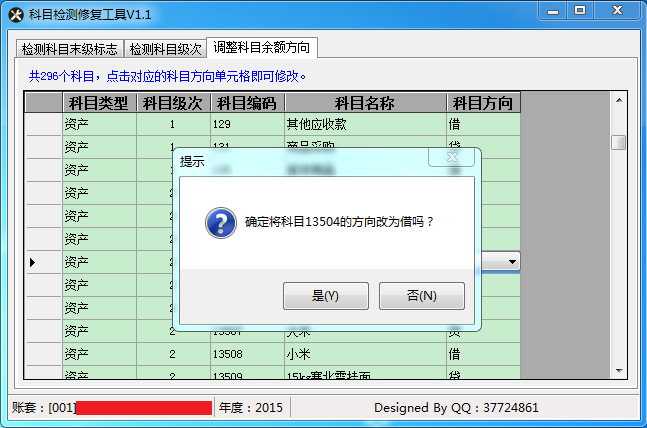This screenshot has height=428, width=647.
Task: Maximize the 科目检测修复工具 window
Action: [x=580, y=11]
